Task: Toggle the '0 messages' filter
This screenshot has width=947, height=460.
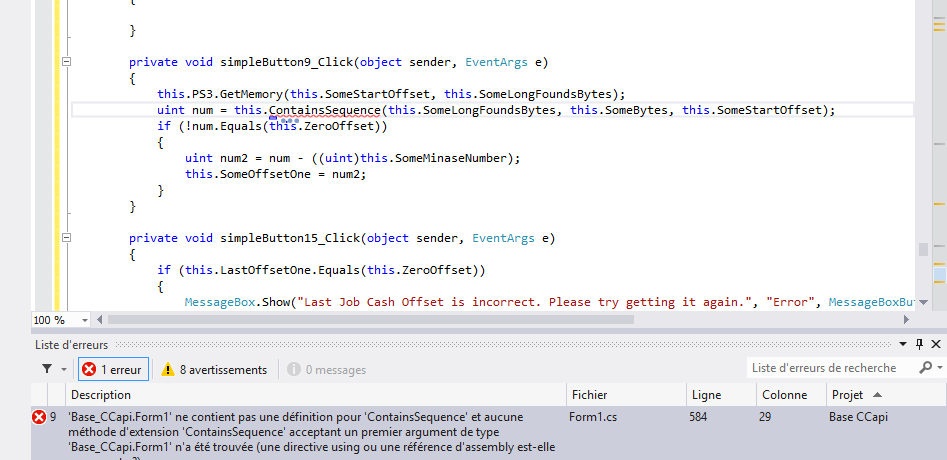Action: click(x=326, y=369)
